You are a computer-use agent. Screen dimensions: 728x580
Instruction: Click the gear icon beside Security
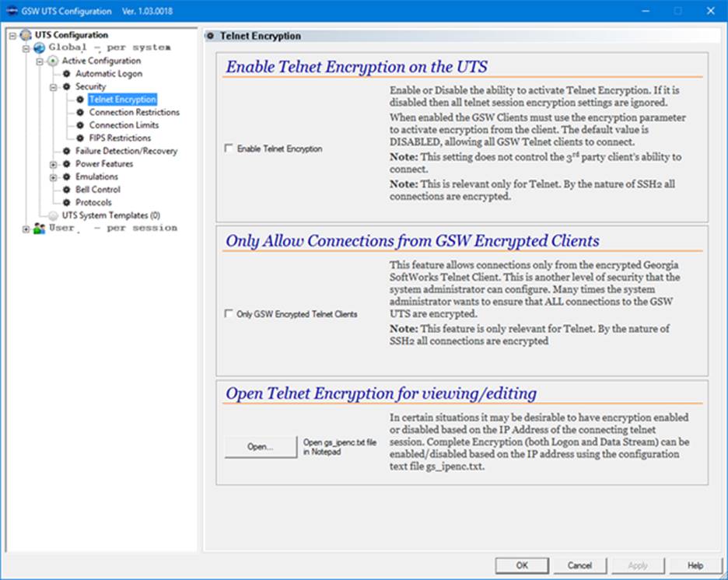[66, 87]
